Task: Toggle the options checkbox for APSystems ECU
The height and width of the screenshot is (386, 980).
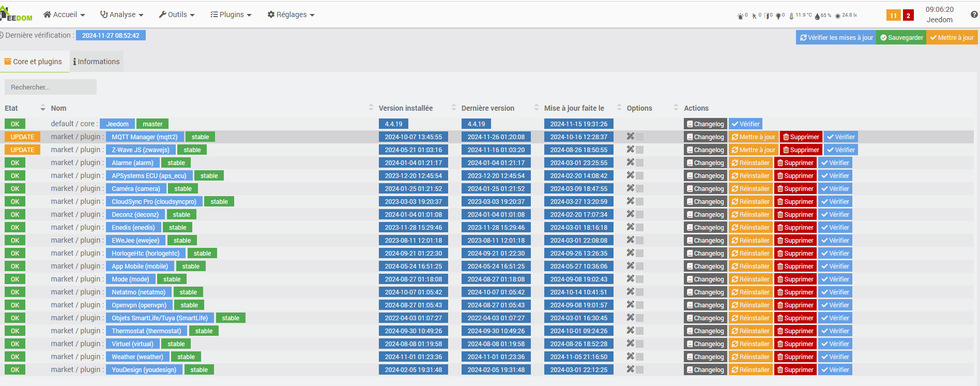Action: [x=640, y=176]
